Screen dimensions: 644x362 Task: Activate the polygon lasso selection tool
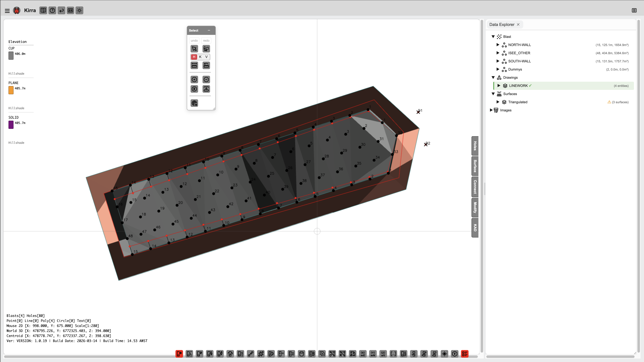point(206,49)
